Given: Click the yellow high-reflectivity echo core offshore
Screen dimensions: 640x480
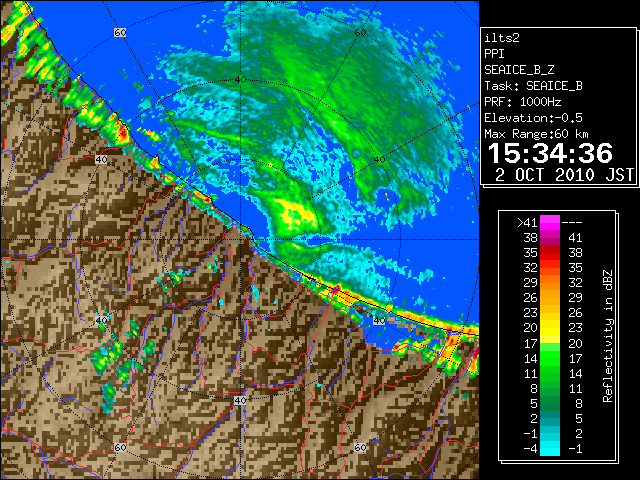Looking at the screenshot, I should coord(296,213).
